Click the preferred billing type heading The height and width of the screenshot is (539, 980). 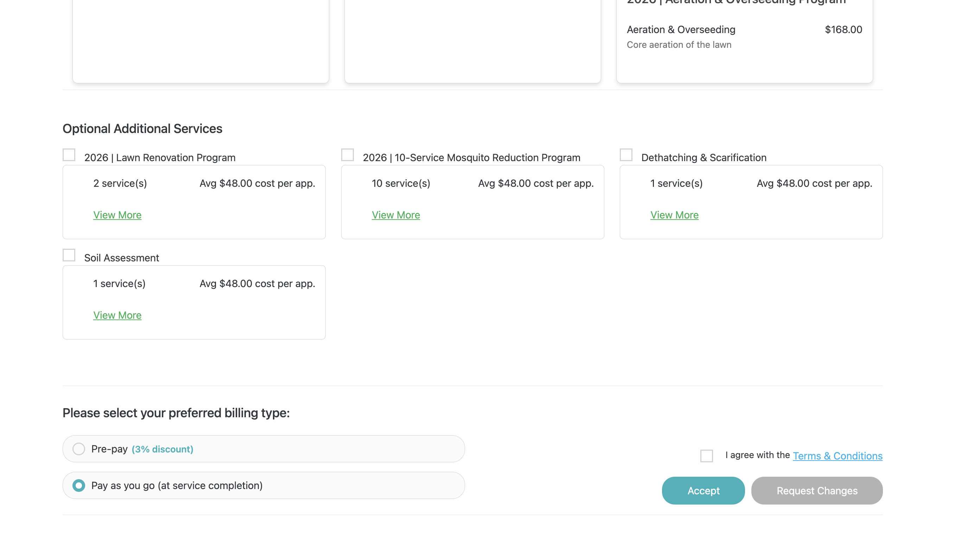176,413
